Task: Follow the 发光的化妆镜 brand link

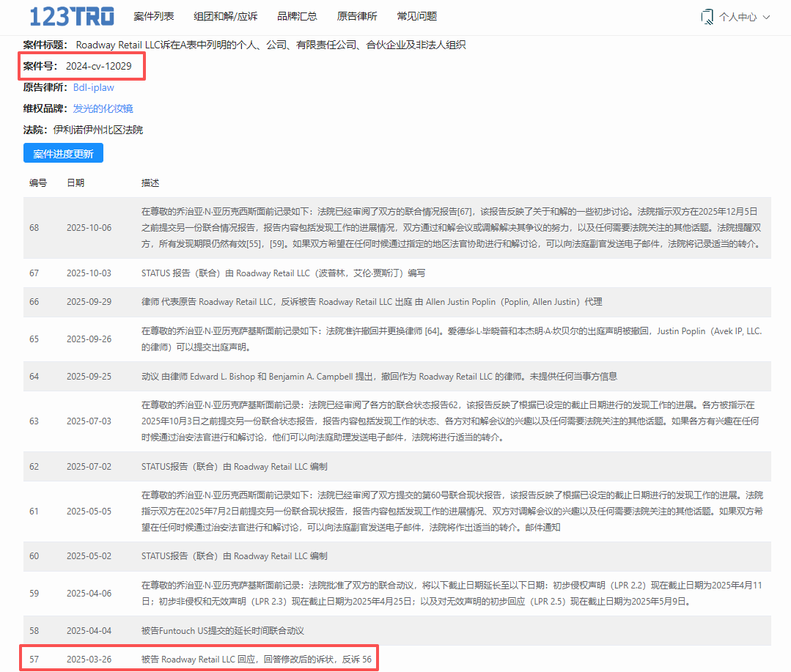Action: [x=103, y=108]
